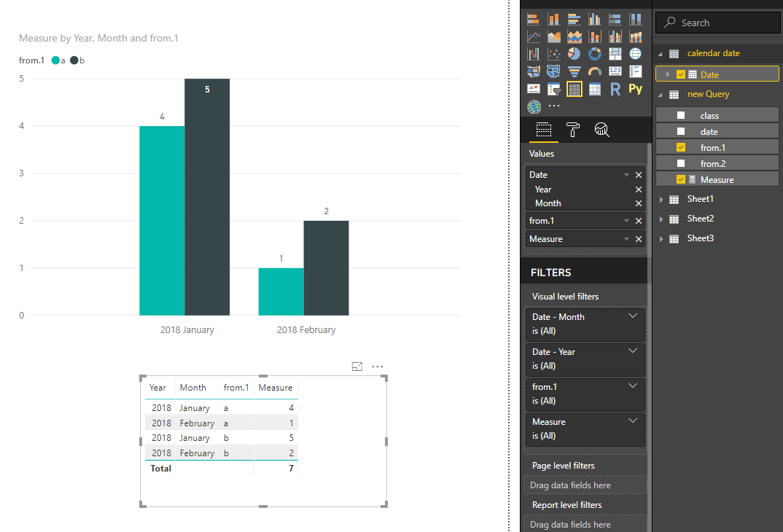The width and height of the screenshot is (783, 532).
Task: Remove the from.1 field from Values
Action: (x=639, y=221)
